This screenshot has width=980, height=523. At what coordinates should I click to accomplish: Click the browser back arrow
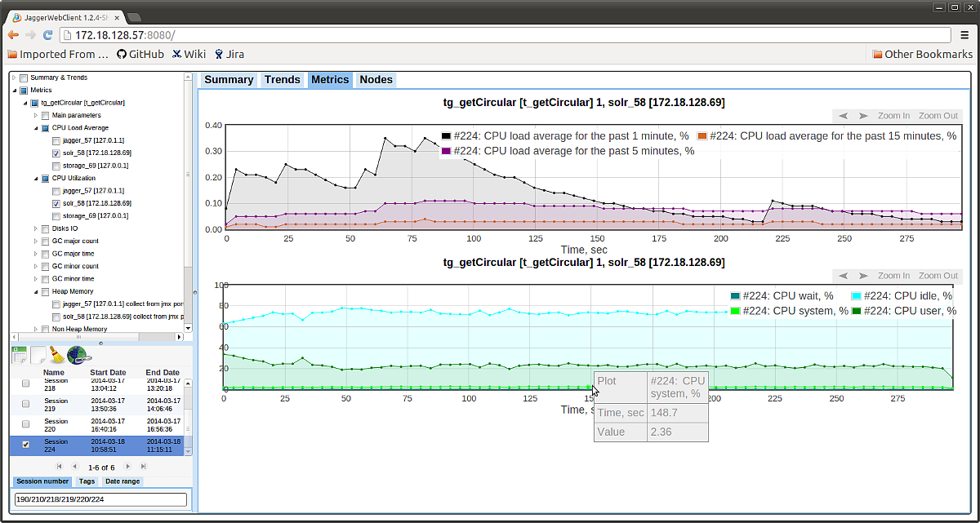coord(13,35)
